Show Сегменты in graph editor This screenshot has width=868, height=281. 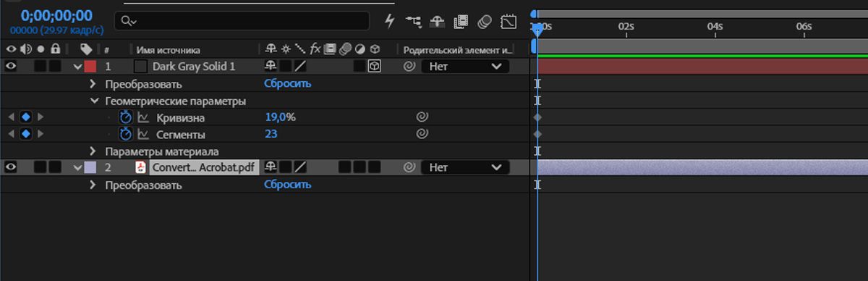click(143, 134)
